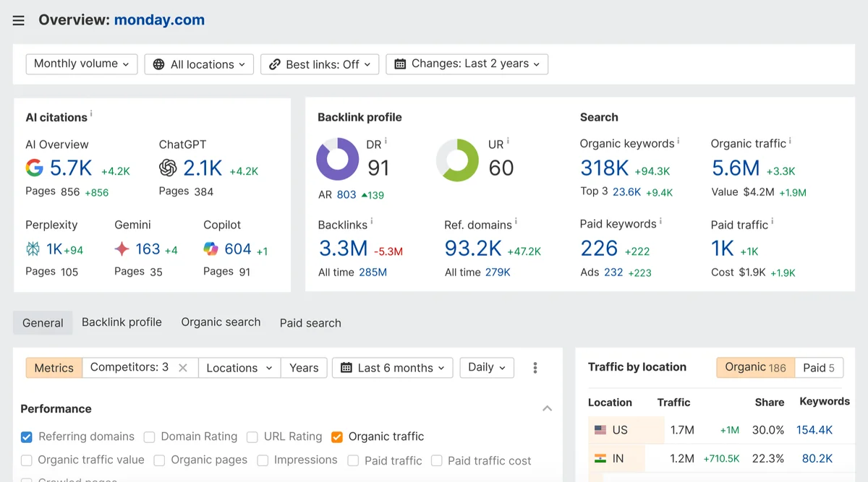Click the calendar icon on the Changes filter
This screenshot has width=868, height=482.
point(401,64)
